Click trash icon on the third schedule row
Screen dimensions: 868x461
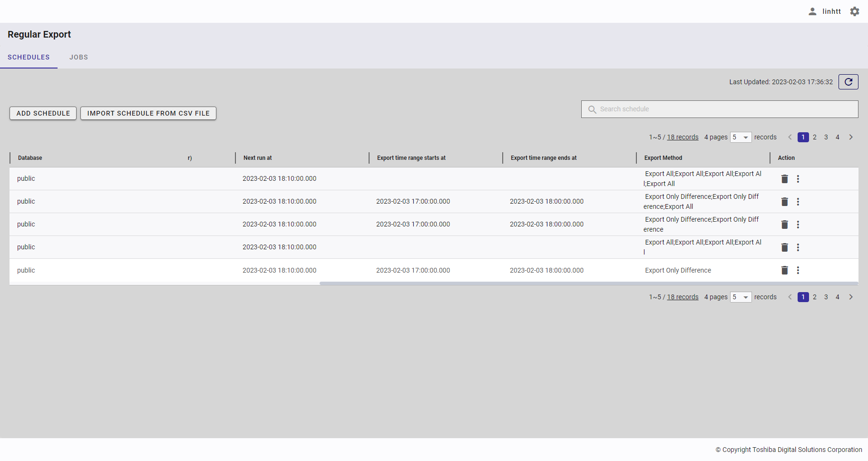[785, 225]
